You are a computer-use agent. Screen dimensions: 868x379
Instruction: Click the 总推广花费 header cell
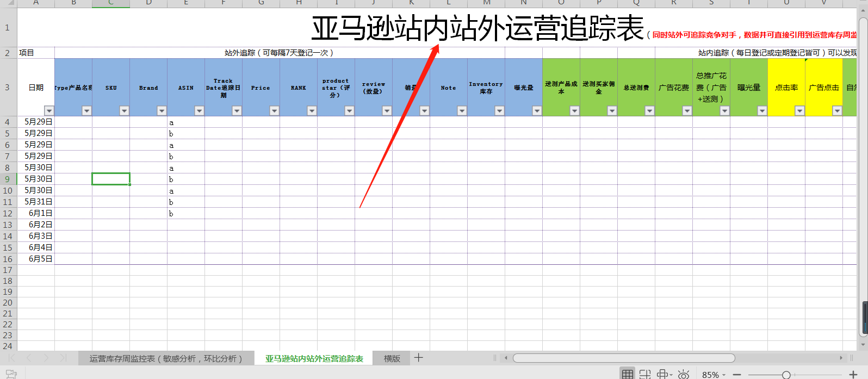tap(711, 87)
